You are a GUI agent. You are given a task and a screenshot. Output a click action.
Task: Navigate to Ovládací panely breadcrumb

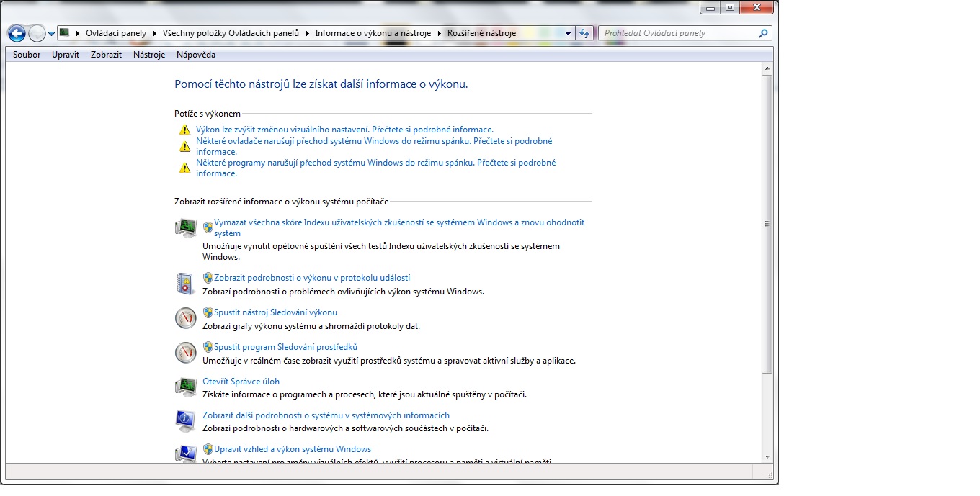click(115, 33)
